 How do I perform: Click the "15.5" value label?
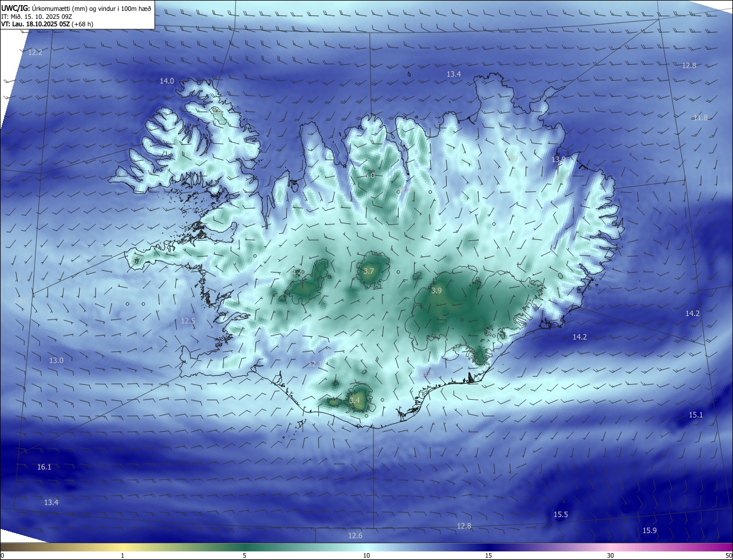[x=561, y=515]
